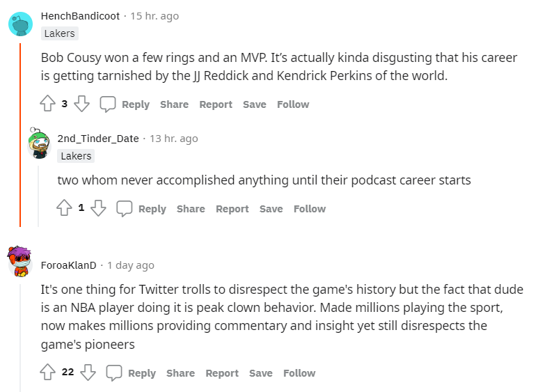Image resolution: width=540 pixels, height=392 pixels.
Task: Downvote ForoaKlanD's clown behavior comment
Action: 88,373
